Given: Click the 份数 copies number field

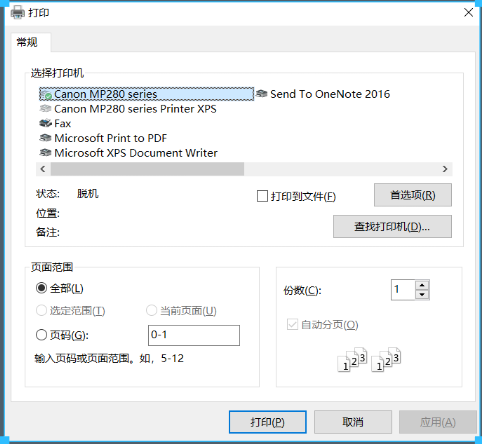Looking at the screenshot, I should point(403,290).
